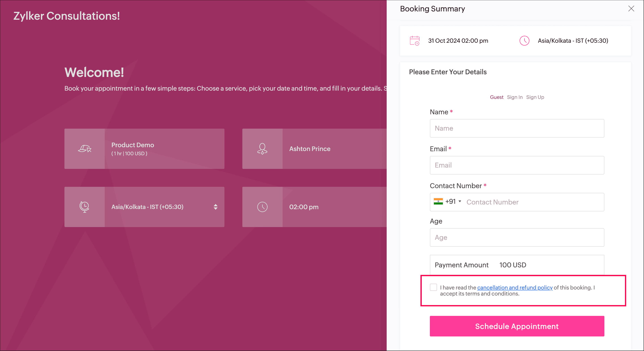The image size is (644, 351).
Task: Open the Asia/Kolkata - IST timezone card
Action: click(x=147, y=207)
